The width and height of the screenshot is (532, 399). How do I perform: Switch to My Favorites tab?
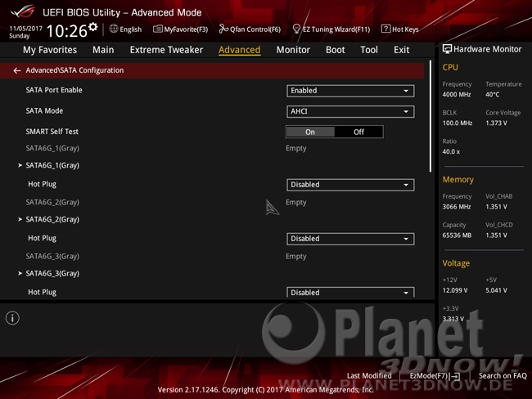50,50
